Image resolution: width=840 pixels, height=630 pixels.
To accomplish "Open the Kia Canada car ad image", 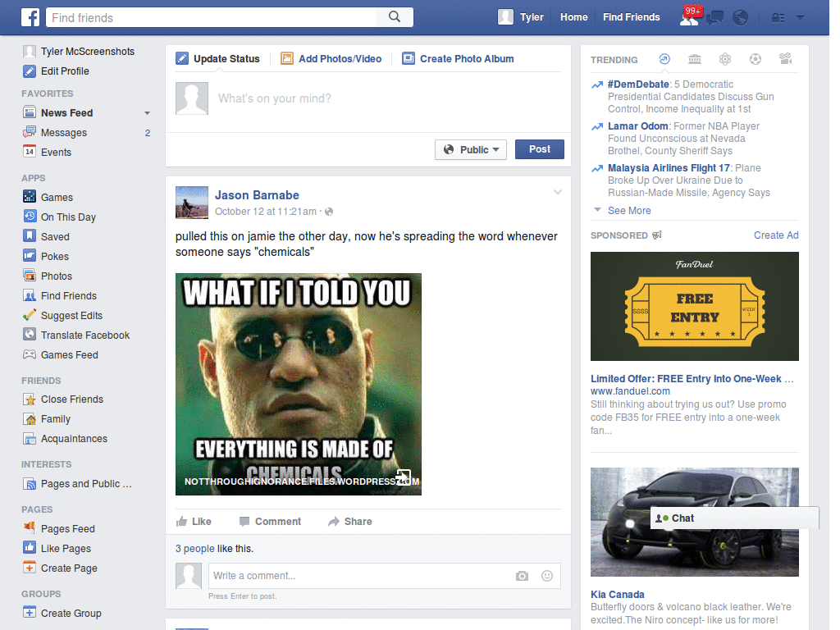I will click(694, 522).
